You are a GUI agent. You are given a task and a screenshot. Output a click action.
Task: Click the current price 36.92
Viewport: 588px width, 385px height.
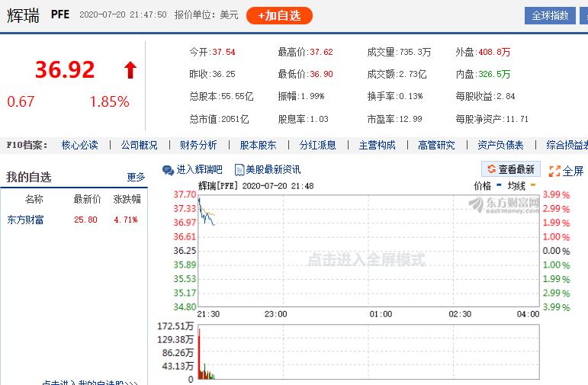(65, 69)
